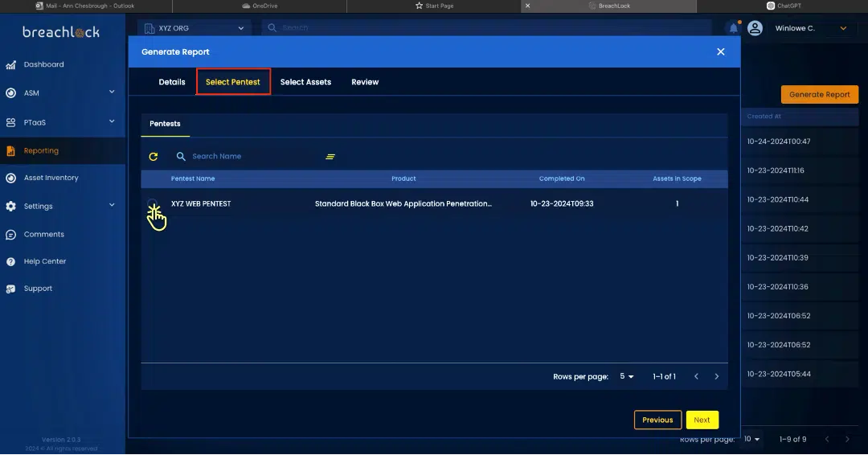Refresh the pentests list

(154, 157)
